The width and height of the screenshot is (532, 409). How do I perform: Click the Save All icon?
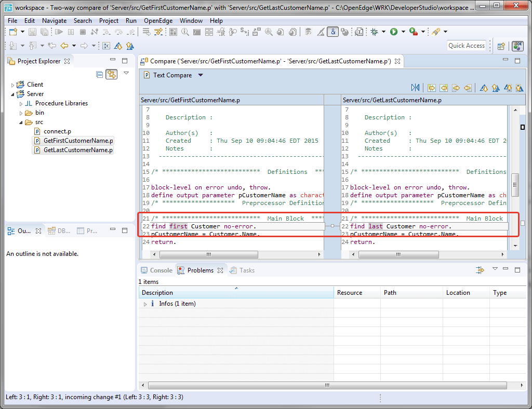pyautogui.click(x=45, y=32)
